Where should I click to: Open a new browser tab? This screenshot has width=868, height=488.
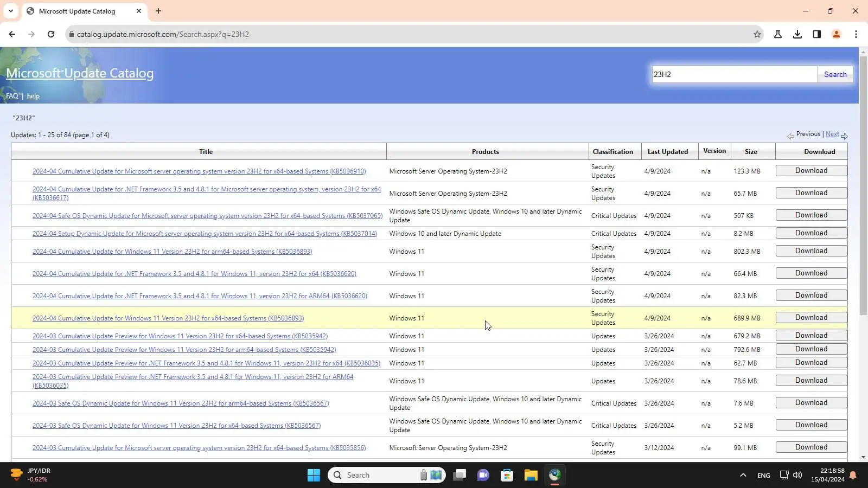pos(158,11)
